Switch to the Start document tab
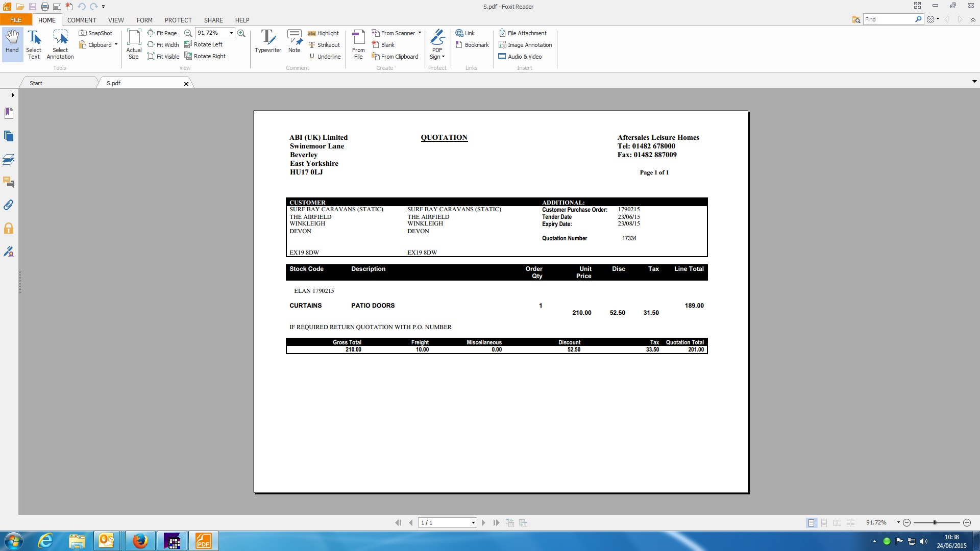The height and width of the screenshot is (551, 980). coord(36,83)
